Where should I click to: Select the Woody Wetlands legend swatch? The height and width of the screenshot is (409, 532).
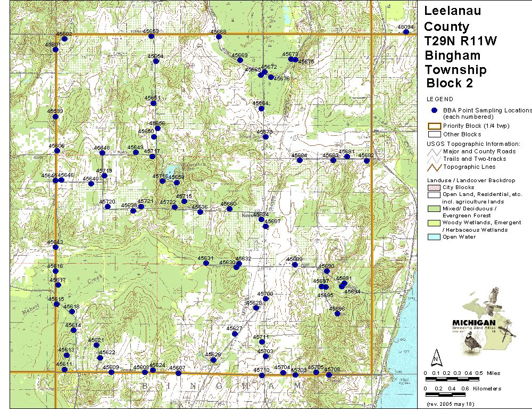pos(434,223)
